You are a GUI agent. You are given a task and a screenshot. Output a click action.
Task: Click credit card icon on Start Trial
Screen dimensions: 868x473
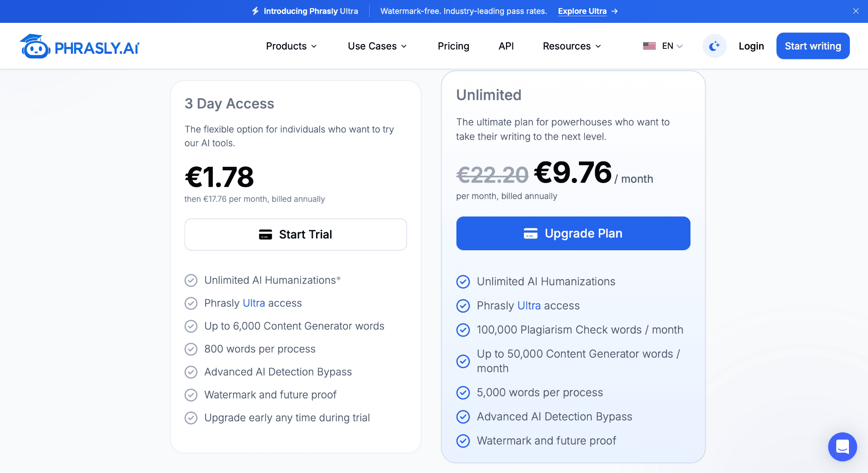tap(265, 235)
